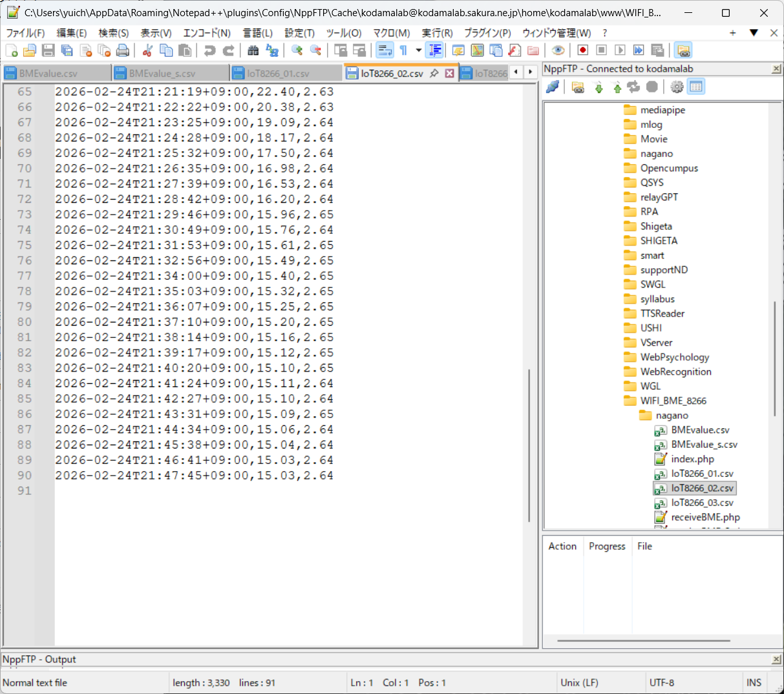The height and width of the screenshot is (694, 784).
Task: Switch to the IoT8266_01.csv tab
Action: point(278,74)
